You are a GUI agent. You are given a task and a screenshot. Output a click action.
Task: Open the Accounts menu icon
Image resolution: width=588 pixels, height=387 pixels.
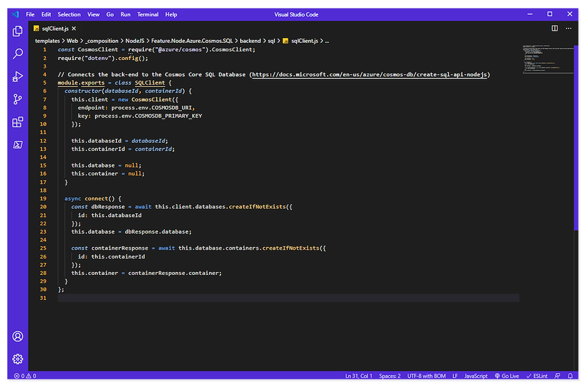tap(18, 336)
